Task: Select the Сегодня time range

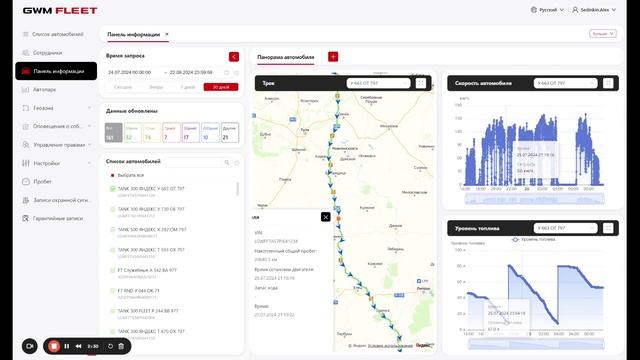Action: click(123, 87)
